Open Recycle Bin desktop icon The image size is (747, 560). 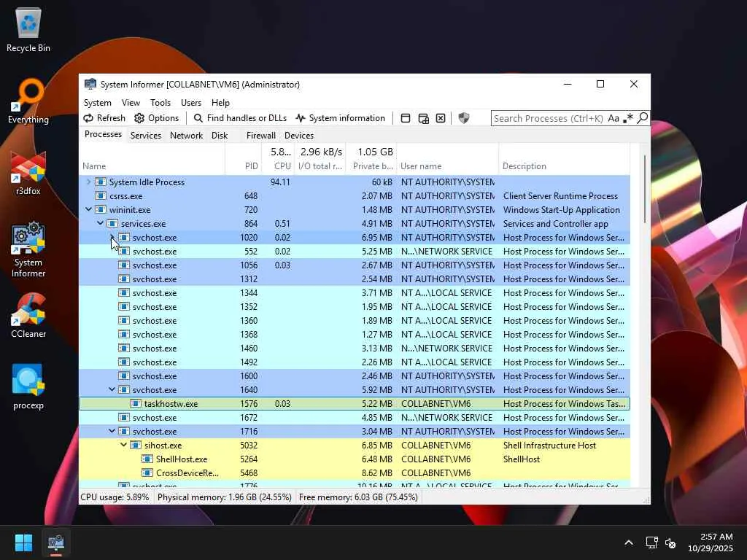point(28,29)
